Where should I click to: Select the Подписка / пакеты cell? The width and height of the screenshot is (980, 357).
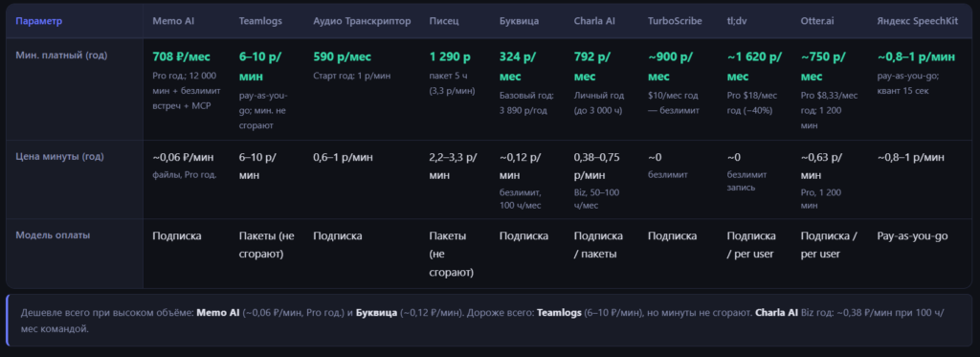(x=599, y=245)
